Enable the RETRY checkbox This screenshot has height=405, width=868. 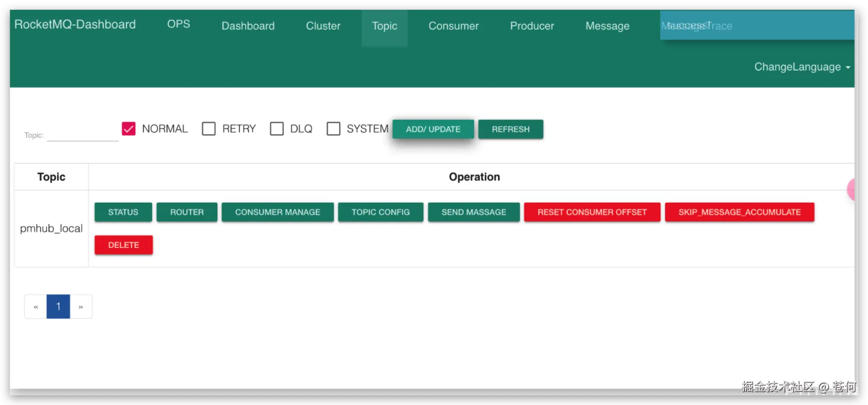tap(208, 129)
